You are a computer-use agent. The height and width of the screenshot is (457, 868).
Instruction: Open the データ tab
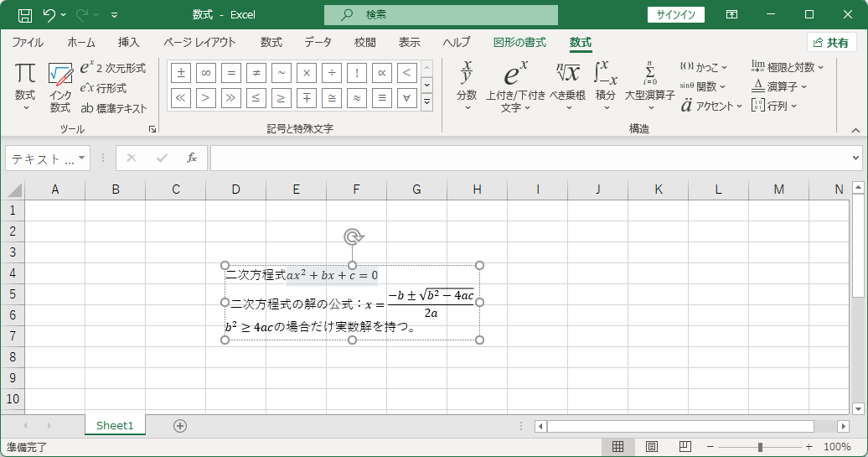click(x=318, y=43)
